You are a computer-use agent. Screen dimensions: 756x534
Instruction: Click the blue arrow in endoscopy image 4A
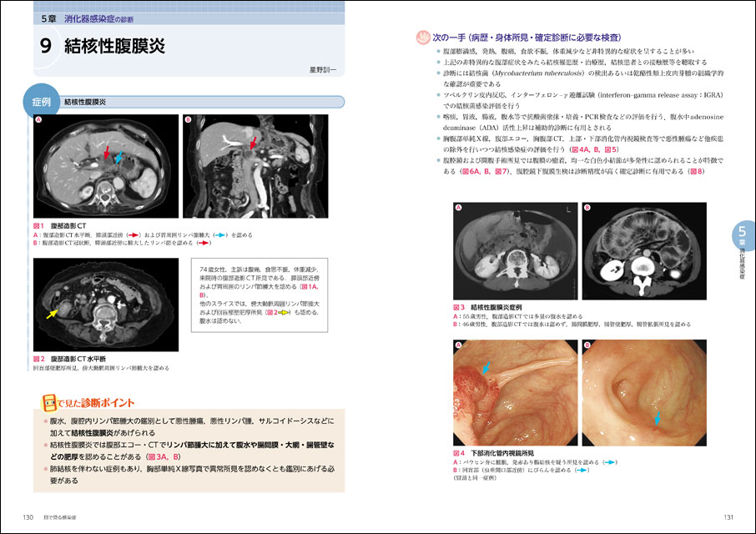(486, 367)
